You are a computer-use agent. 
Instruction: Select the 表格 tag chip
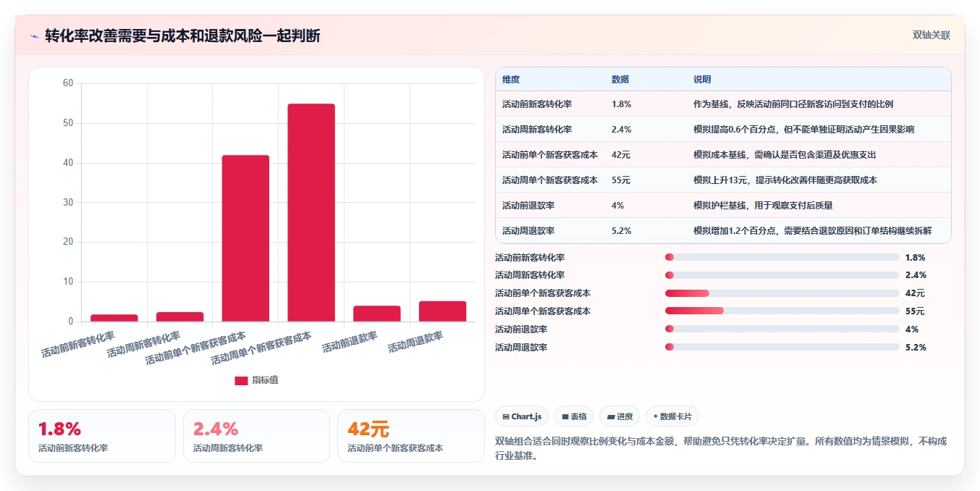tap(574, 416)
